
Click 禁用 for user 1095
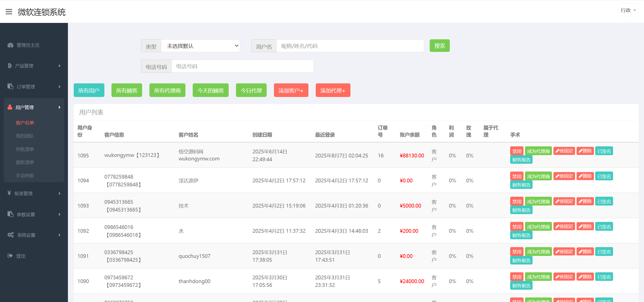coord(517,151)
